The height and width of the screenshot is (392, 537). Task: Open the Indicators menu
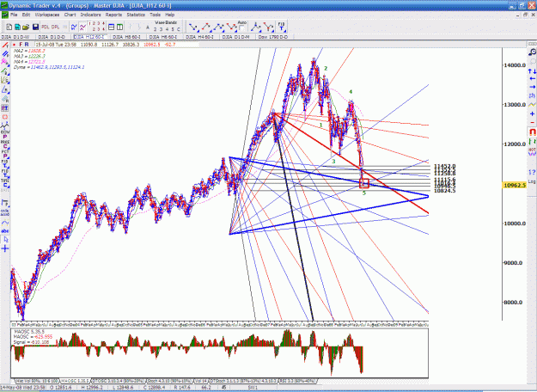pyautogui.click(x=91, y=15)
